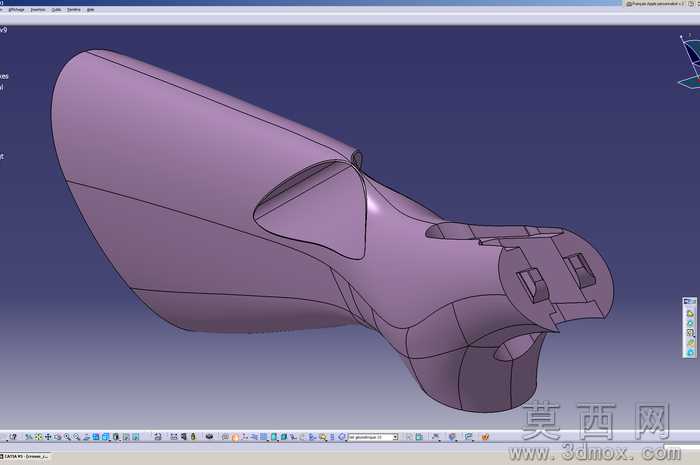Open the Isometric quick view icon
700x465 pixels.
[x=105, y=437]
